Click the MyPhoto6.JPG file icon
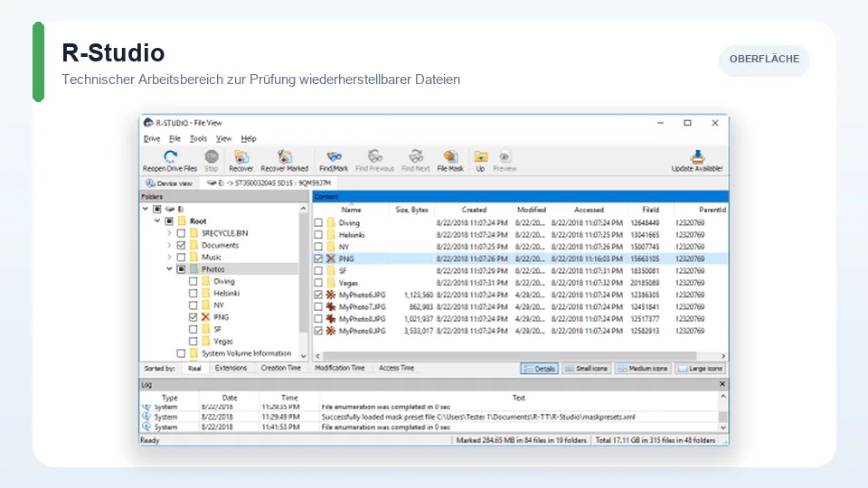The height and width of the screenshot is (488, 868). click(x=331, y=295)
